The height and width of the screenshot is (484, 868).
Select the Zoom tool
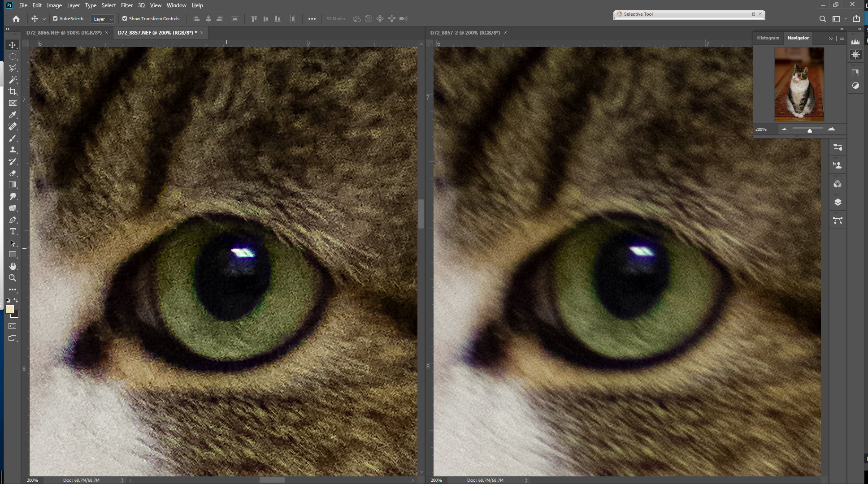click(x=13, y=278)
